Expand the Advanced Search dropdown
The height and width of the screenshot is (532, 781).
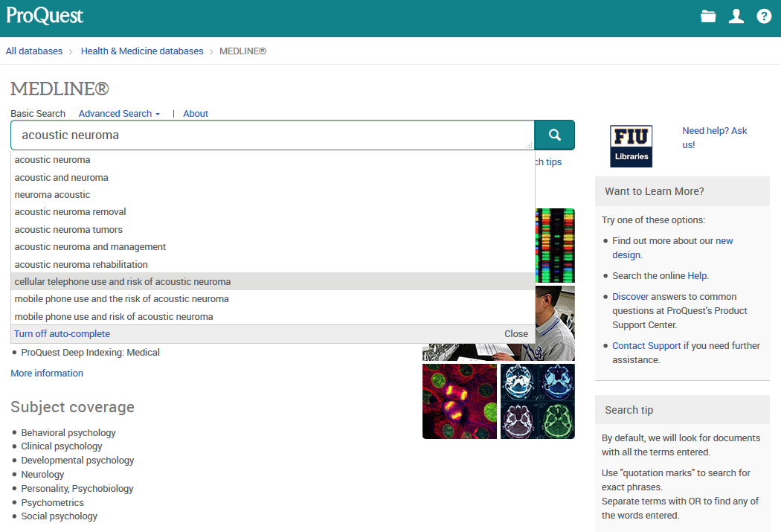pos(118,113)
